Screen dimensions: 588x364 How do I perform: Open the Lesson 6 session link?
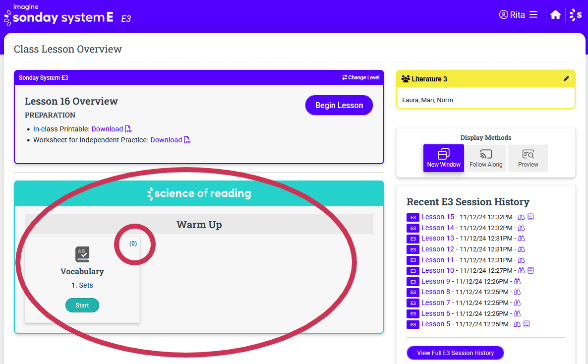click(435, 314)
